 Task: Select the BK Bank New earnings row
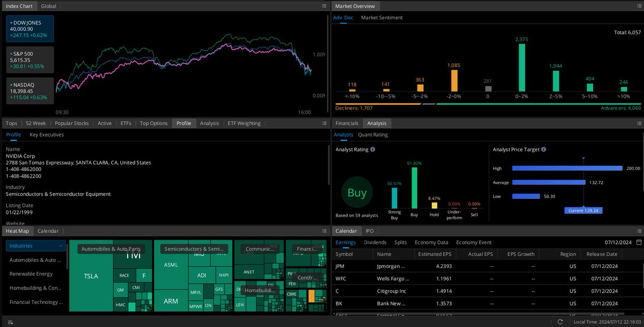pos(487,303)
